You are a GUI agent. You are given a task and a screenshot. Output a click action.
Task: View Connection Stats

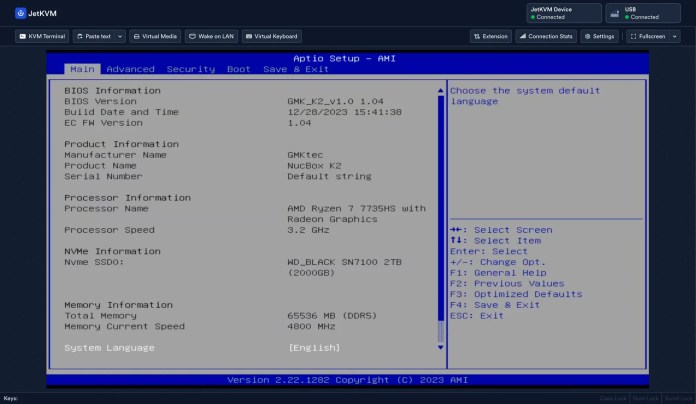tap(546, 36)
